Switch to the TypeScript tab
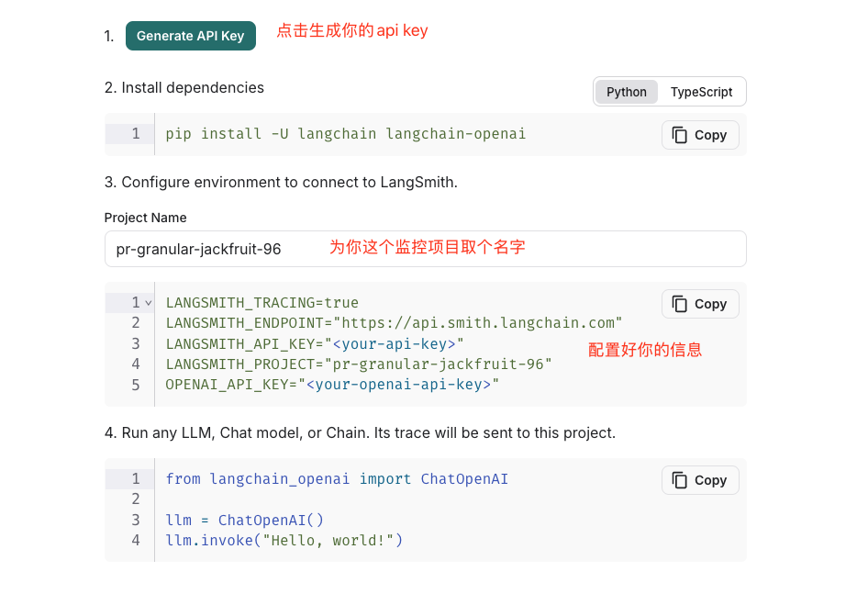The width and height of the screenshot is (868, 594). click(701, 92)
